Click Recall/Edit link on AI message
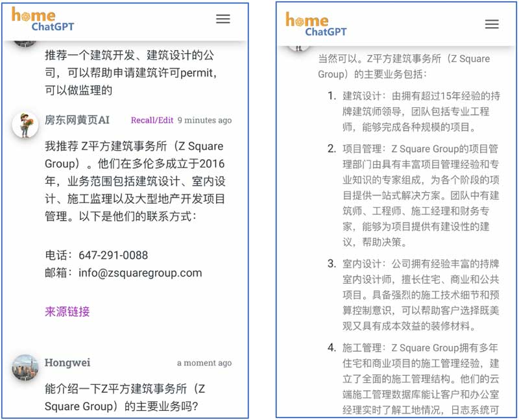519x420 pixels. pyautogui.click(x=152, y=120)
